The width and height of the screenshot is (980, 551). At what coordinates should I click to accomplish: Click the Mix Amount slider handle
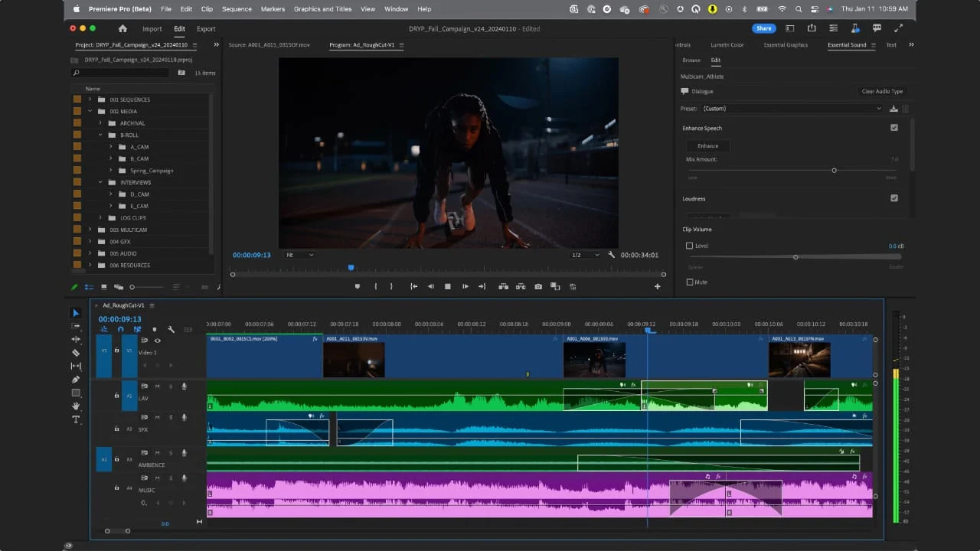(x=834, y=170)
